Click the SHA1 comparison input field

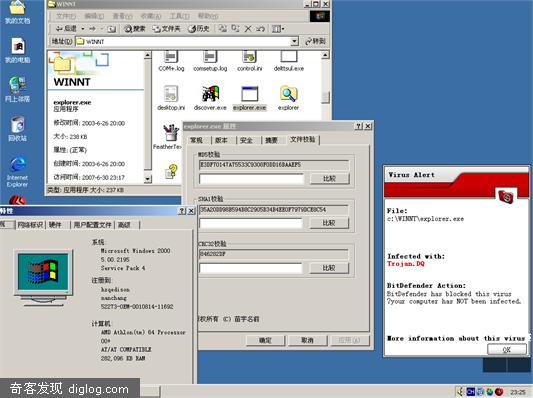pyautogui.click(x=251, y=223)
